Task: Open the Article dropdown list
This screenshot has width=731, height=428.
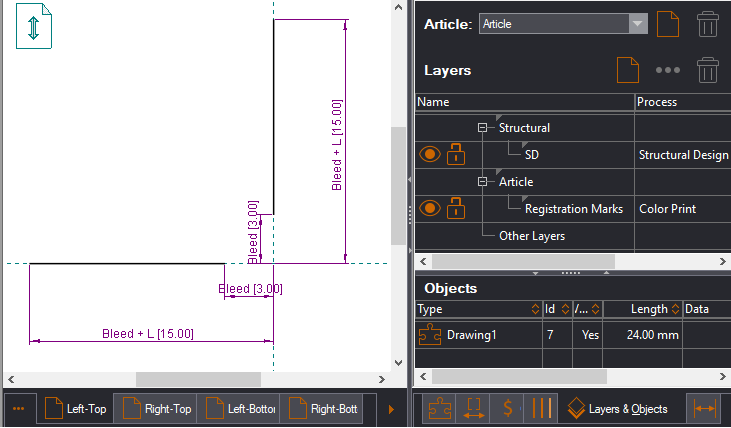Action: pyautogui.click(x=637, y=23)
